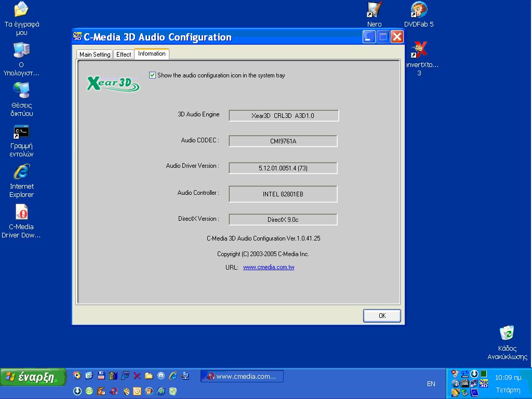The width and height of the screenshot is (532, 399).
Task: Click the 3D Audio Engine value field
Action: tap(284, 115)
